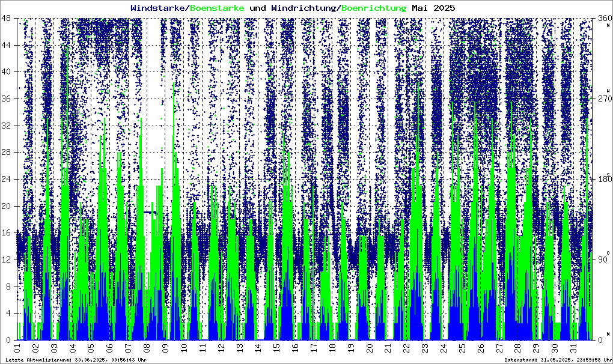Click the 32 label on left speed axis
The width and height of the screenshot is (613, 364).
click(x=7, y=126)
